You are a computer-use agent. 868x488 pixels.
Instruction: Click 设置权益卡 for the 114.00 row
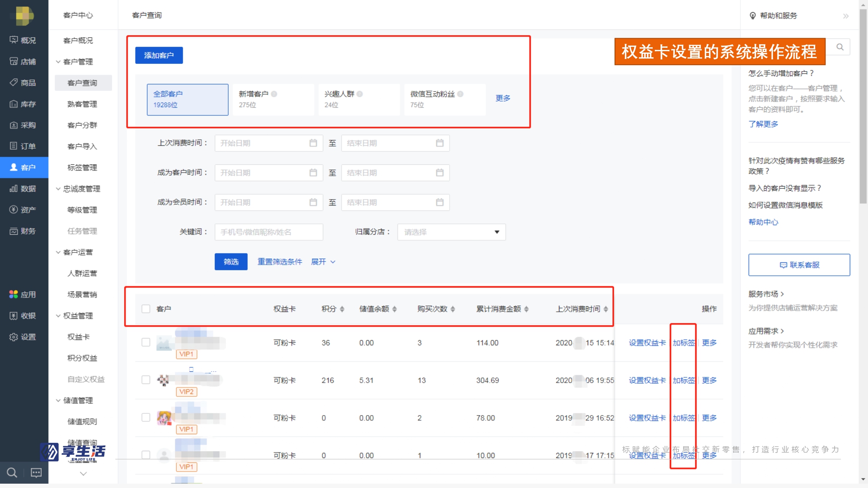(x=647, y=343)
